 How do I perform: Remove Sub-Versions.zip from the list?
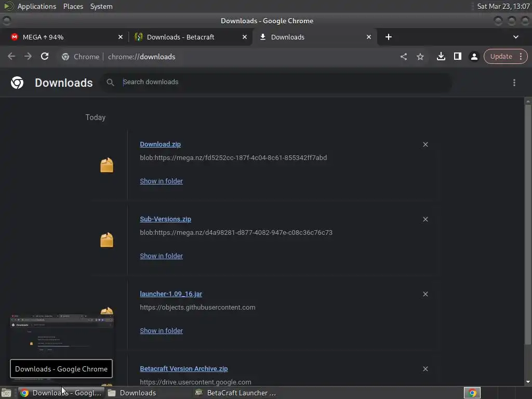point(425,219)
